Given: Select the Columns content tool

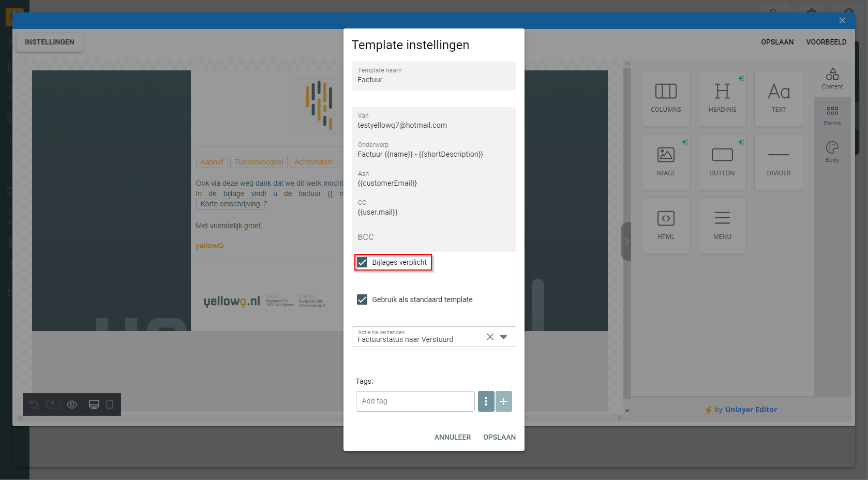Looking at the screenshot, I should click(x=666, y=98).
